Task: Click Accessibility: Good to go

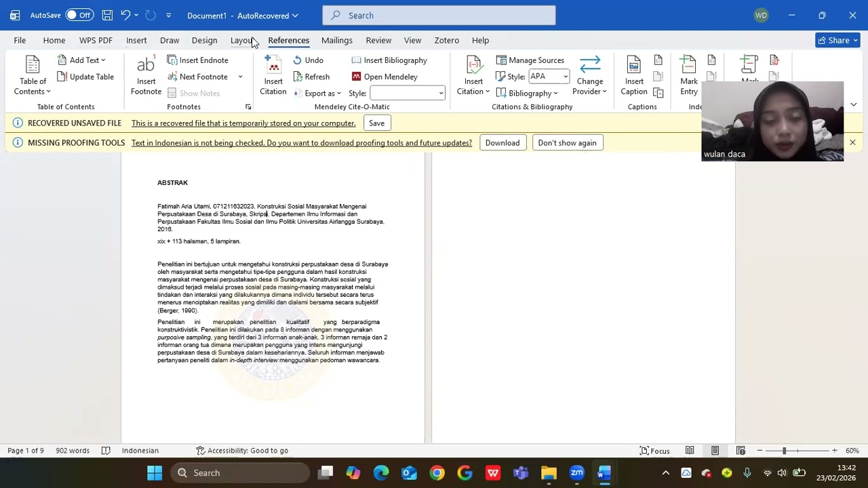Action: pyautogui.click(x=242, y=451)
